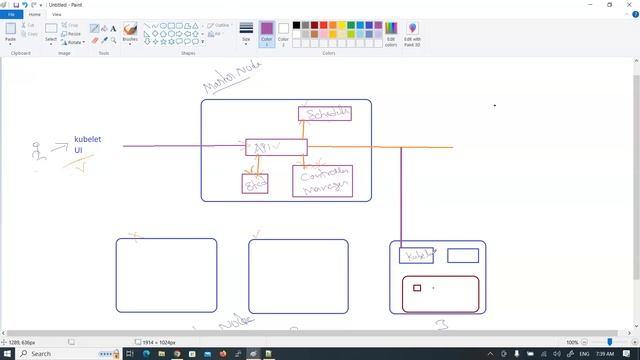Click the Copy command
The height and width of the screenshot is (360, 640).
pos(29,34)
